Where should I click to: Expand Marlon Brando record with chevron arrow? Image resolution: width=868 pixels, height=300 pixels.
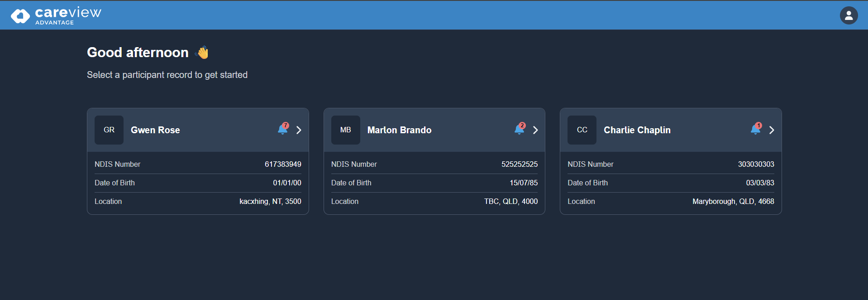pyautogui.click(x=535, y=130)
